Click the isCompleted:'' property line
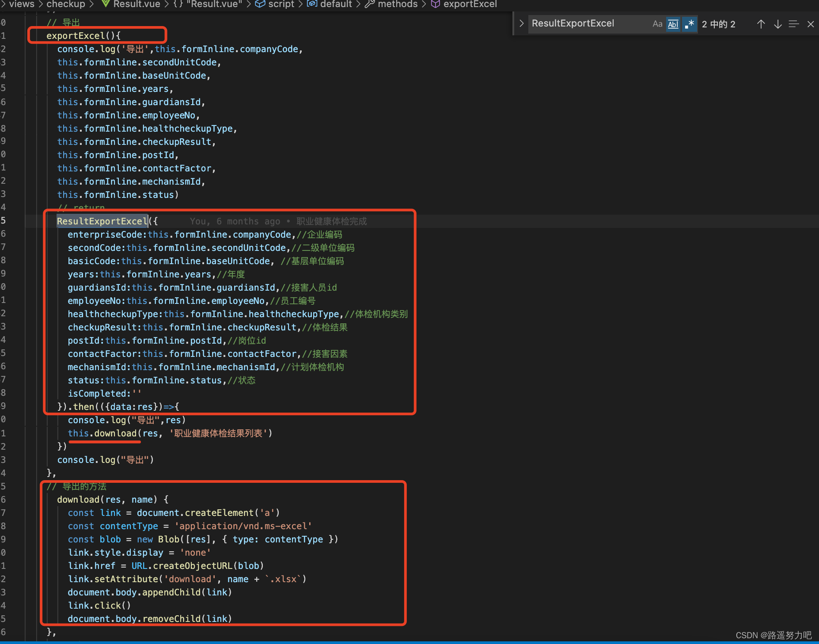The width and height of the screenshot is (819, 644). pyautogui.click(x=104, y=394)
